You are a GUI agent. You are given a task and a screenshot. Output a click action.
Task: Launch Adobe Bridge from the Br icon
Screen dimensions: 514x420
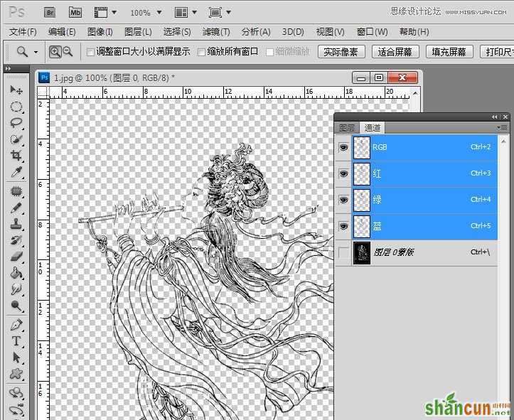50,13
